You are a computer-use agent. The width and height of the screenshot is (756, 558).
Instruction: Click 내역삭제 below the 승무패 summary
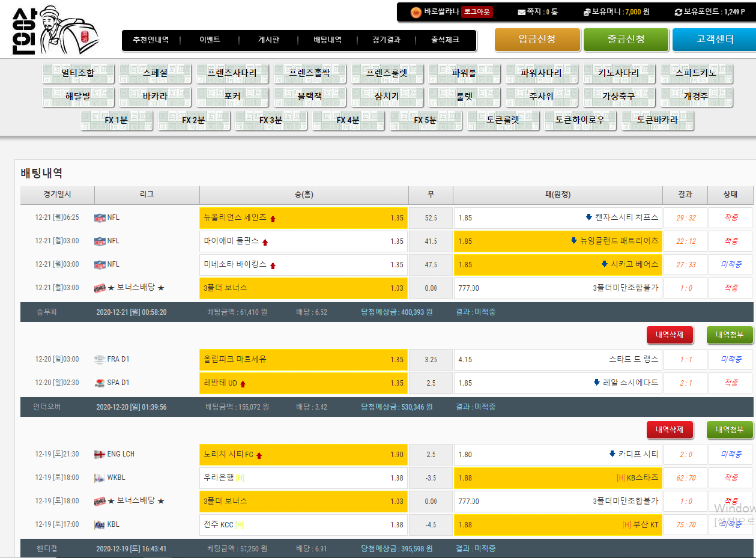click(x=670, y=335)
